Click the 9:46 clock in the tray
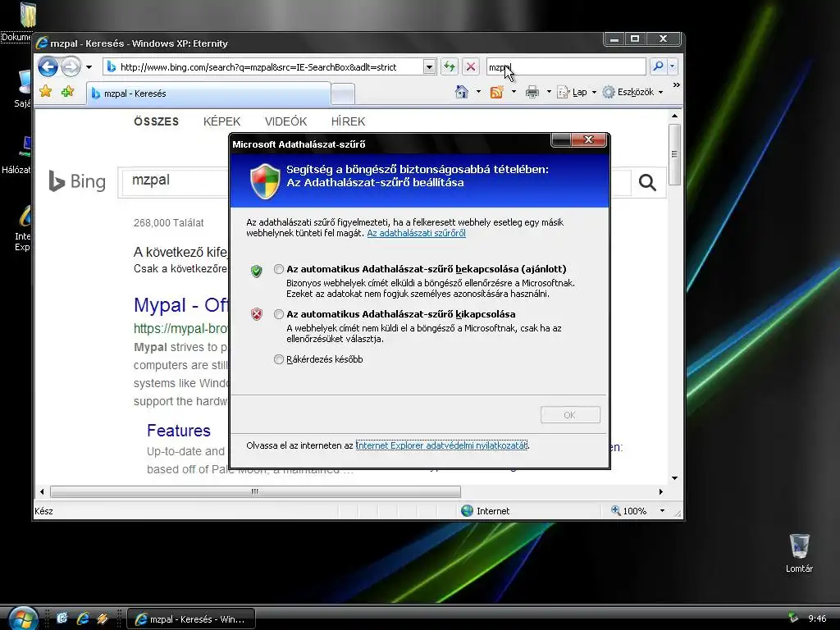Image resolution: width=840 pixels, height=630 pixels. pos(817,619)
